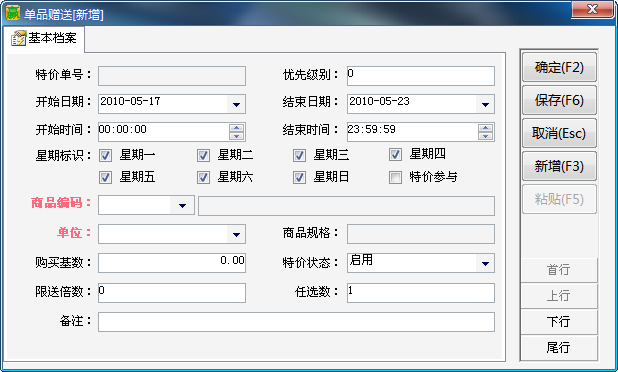Increase 开始时间 with the up spinner arrow
Image resolution: width=618 pixels, height=372 pixels.
(236, 128)
